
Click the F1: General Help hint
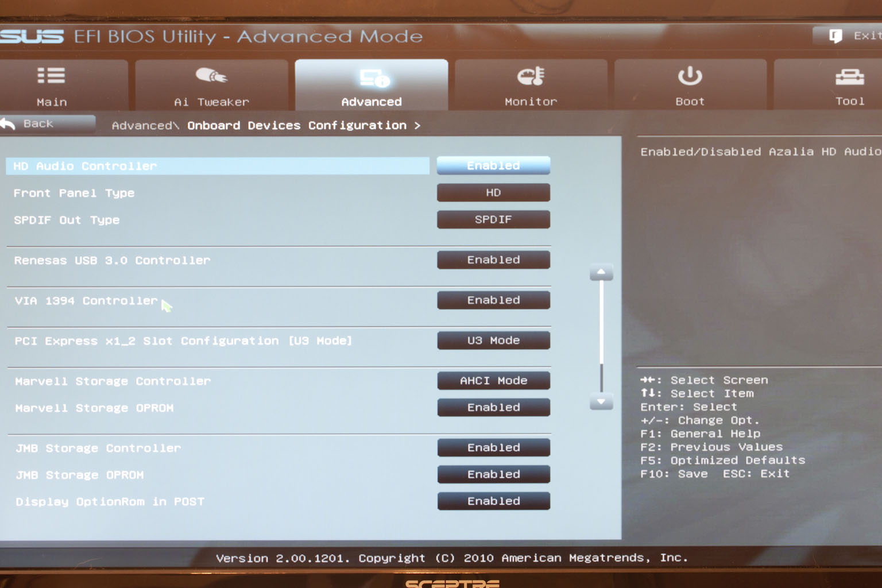(x=701, y=434)
